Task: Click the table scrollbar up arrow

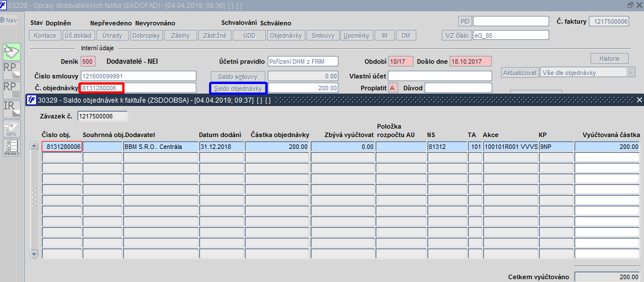Action: point(34,146)
